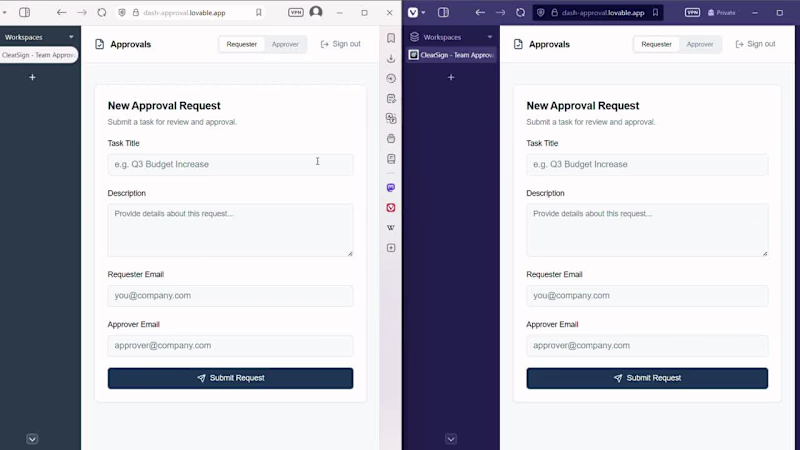Go back in right private window
800x450 pixels.
click(480, 12)
